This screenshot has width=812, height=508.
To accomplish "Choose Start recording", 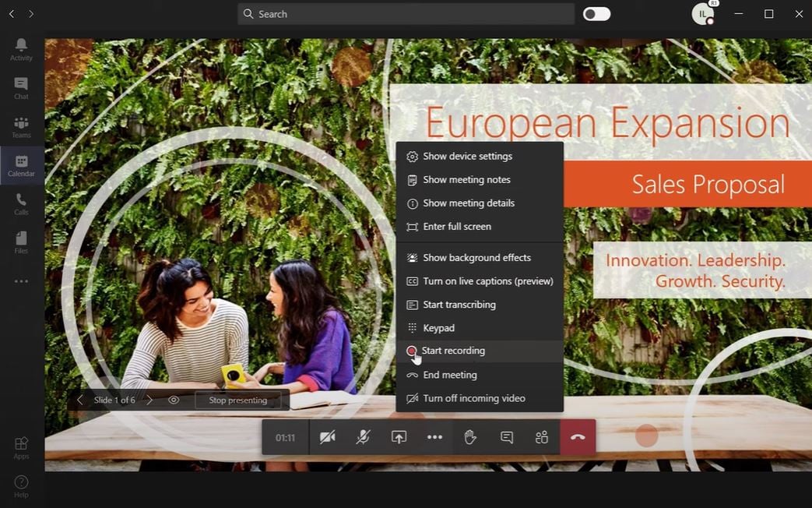I will (x=480, y=351).
